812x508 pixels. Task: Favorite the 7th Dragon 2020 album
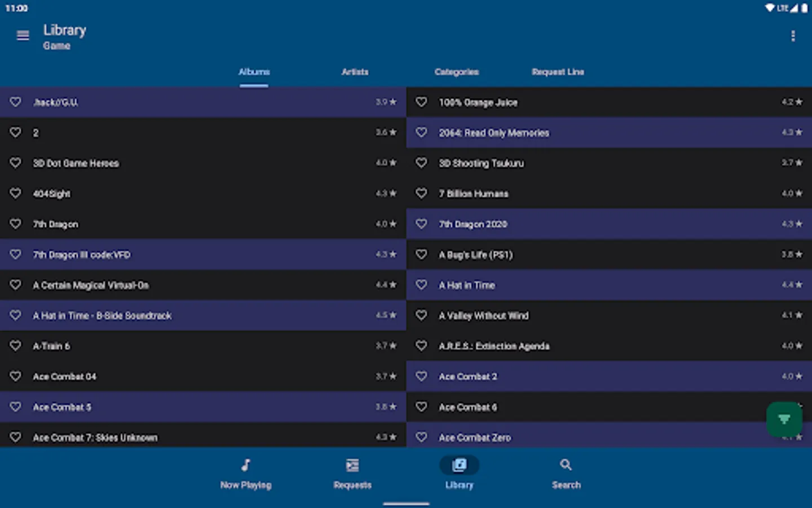tap(421, 224)
